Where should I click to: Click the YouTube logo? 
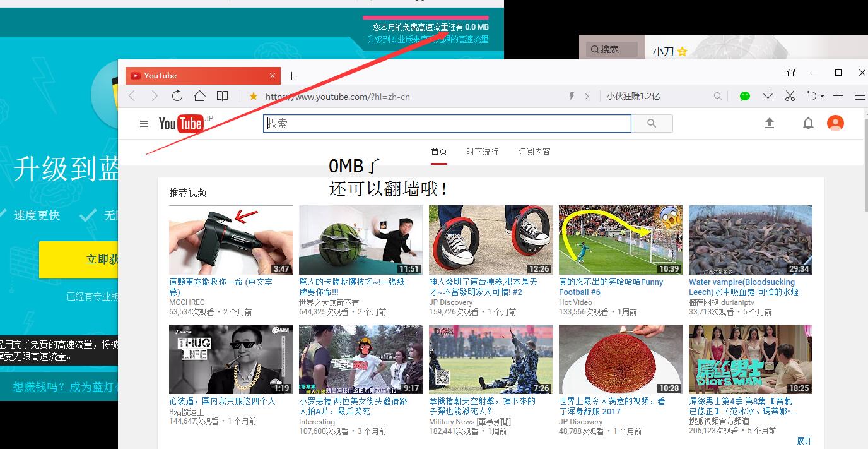pos(182,124)
